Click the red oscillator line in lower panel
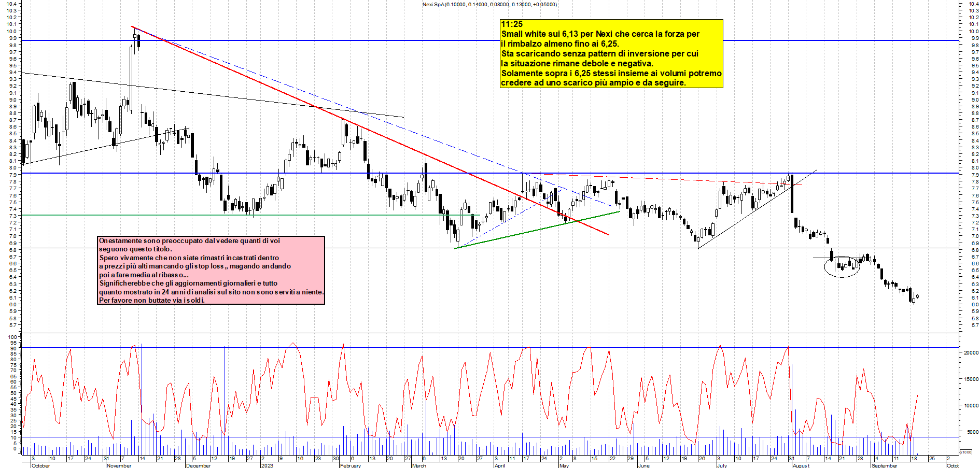980x468 pixels. (469, 394)
